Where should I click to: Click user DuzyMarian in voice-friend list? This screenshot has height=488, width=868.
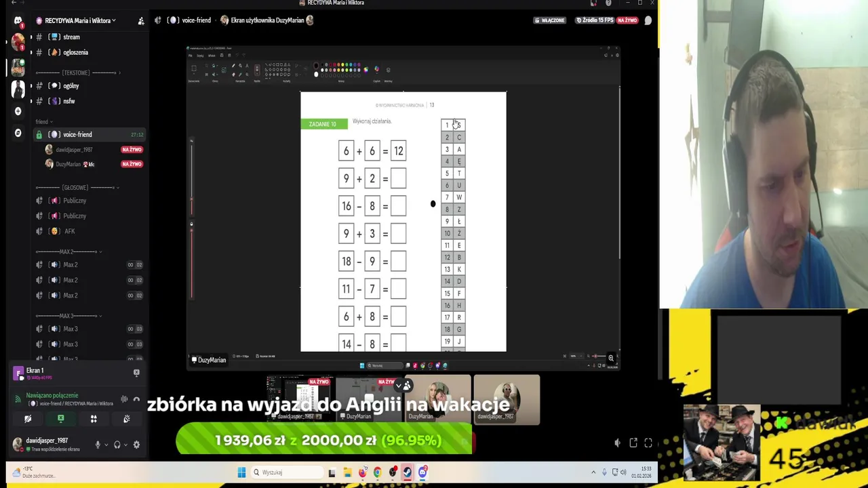coord(70,164)
